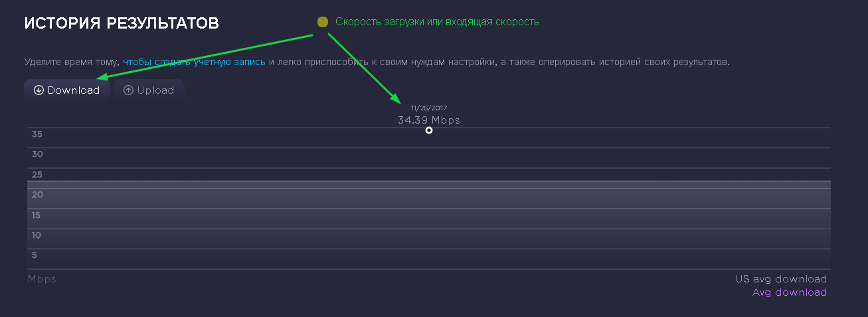Click the 30 axis label
Viewport: 868px width, 317px height.
pos(37,154)
